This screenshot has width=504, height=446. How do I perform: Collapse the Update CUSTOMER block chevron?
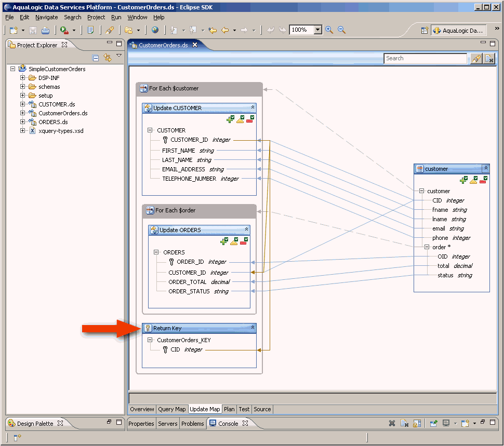pyautogui.click(x=253, y=107)
